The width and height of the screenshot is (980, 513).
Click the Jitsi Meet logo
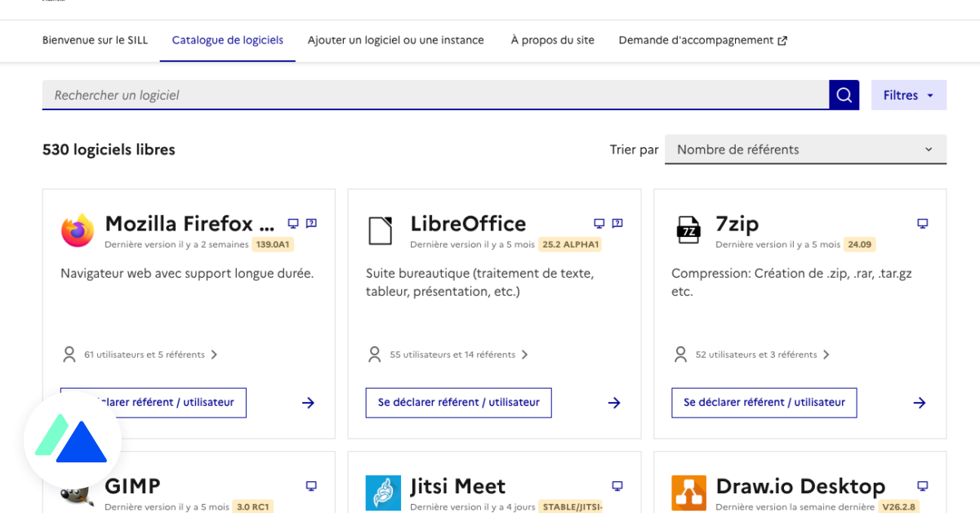click(383, 493)
